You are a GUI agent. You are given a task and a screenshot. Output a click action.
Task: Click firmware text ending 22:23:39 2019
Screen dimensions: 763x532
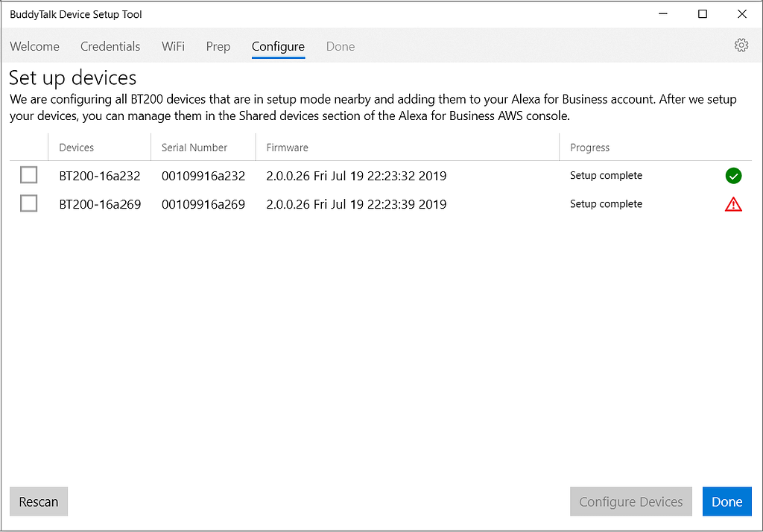tap(356, 204)
